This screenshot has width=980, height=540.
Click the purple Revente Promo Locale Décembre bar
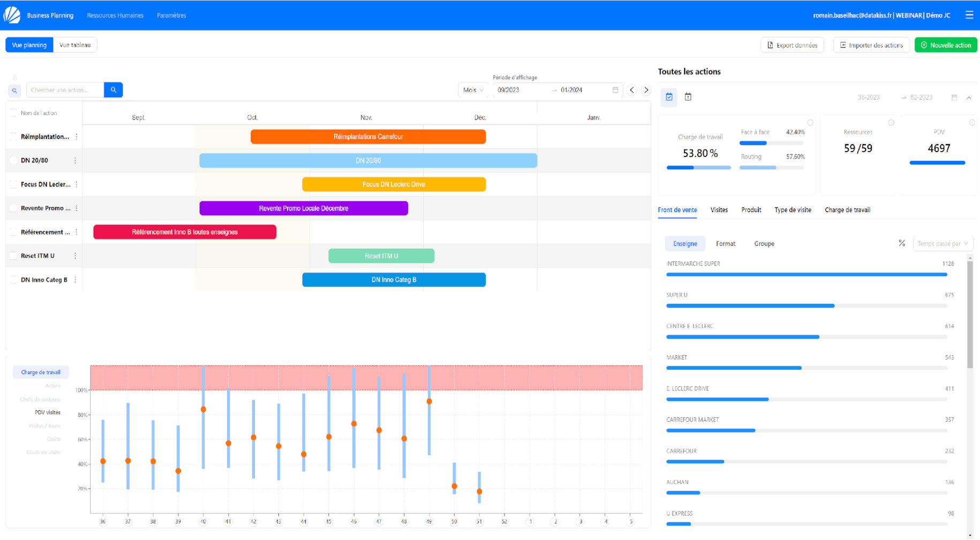pyautogui.click(x=304, y=208)
